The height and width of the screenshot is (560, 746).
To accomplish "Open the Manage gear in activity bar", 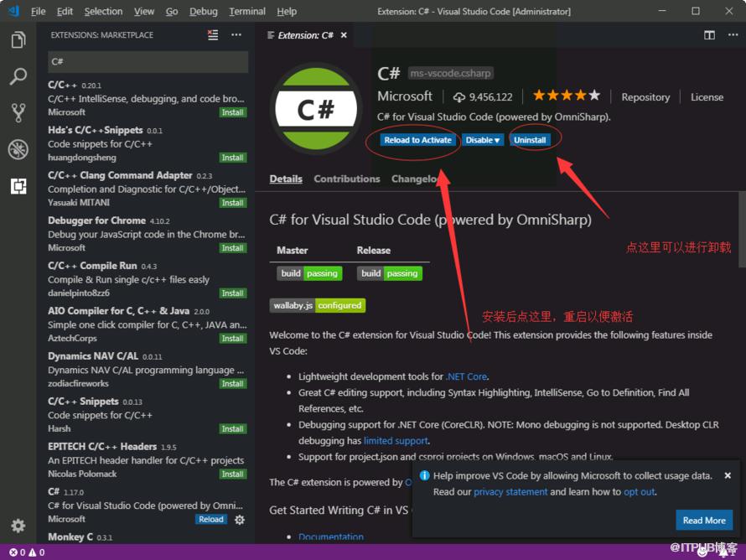I will pos(18,526).
